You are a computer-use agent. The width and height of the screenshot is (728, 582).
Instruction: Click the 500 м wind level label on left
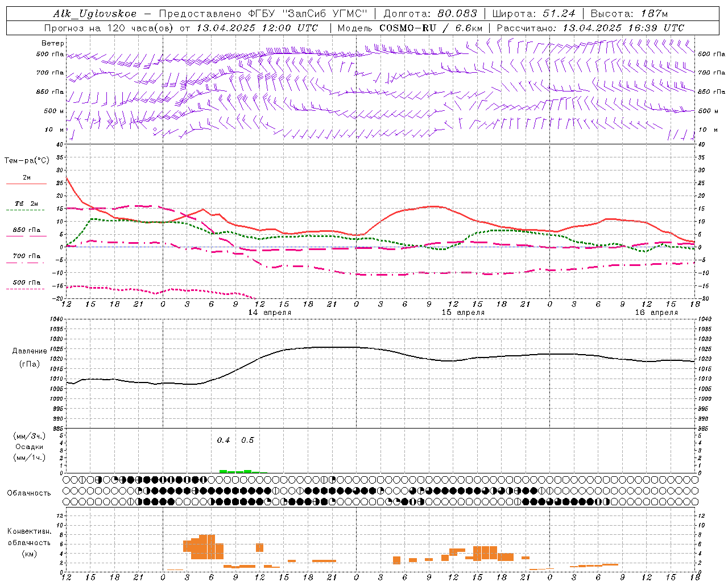pyautogui.click(x=54, y=111)
